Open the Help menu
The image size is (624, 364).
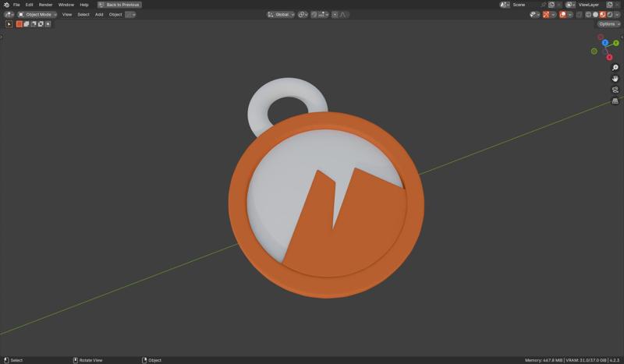[x=84, y=5]
